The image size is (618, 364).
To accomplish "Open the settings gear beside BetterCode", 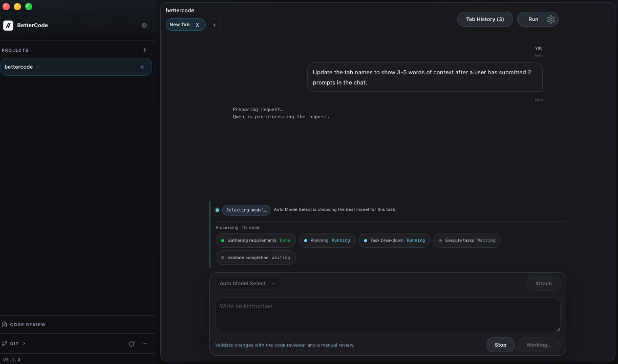I will [x=144, y=25].
